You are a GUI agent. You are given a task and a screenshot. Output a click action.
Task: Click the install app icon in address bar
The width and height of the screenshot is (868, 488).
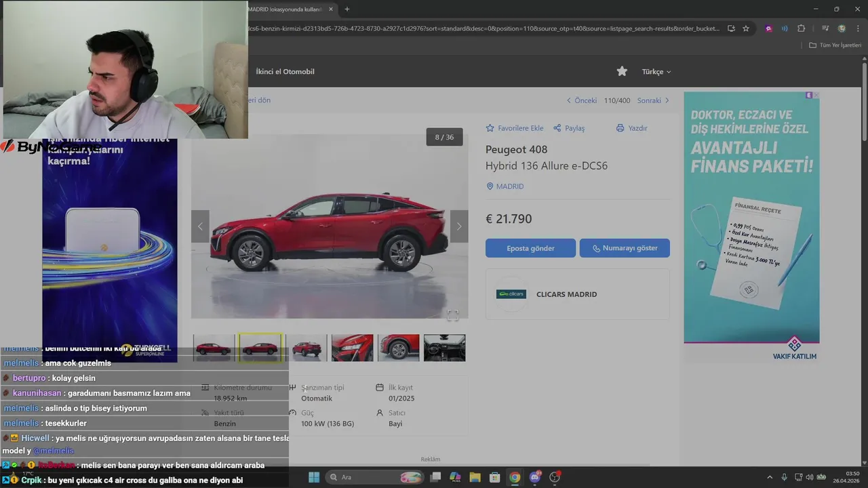point(731,28)
